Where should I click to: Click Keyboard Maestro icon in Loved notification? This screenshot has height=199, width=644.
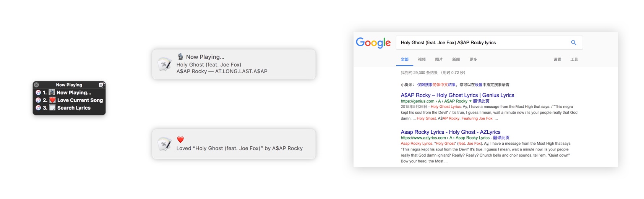click(x=164, y=144)
